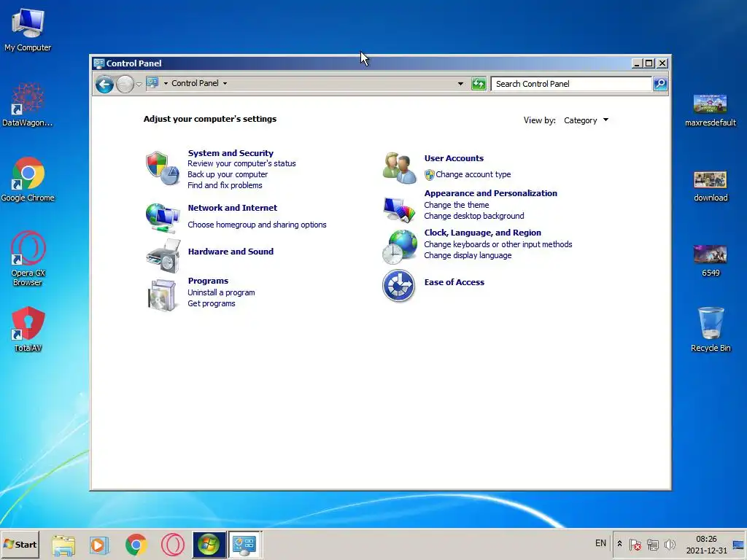
Task: Open Appearance and Personalization heading
Action: pyautogui.click(x=490, y=193)
